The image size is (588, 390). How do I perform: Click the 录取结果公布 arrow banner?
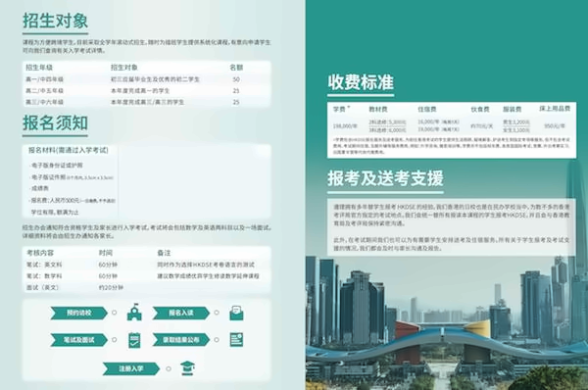point(181,340)
